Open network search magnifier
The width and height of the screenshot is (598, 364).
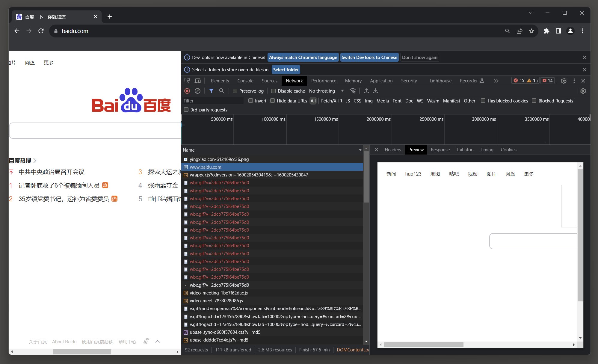coord(222,91)
